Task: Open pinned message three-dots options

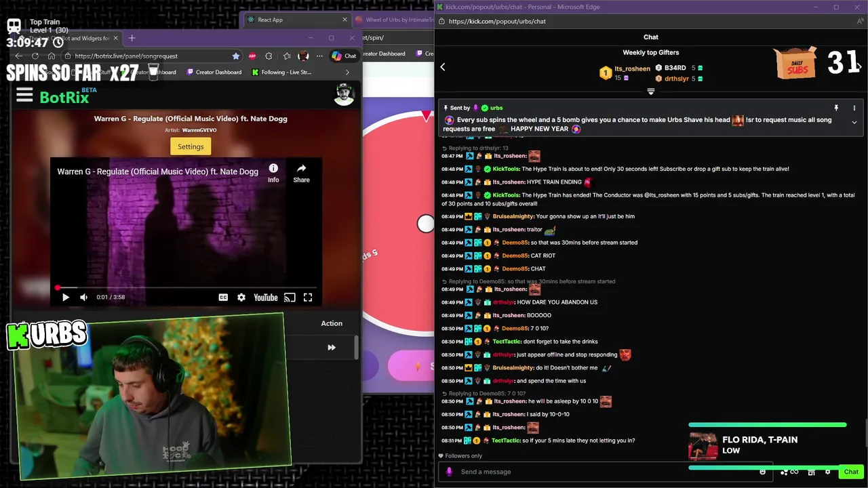Action: pyautogui.click(x=854, y=108)
